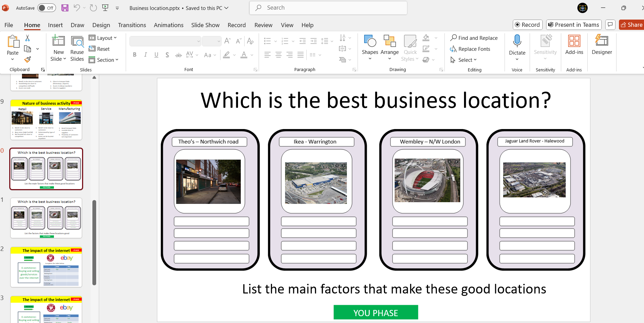Click Decrease Font Size icon
Viewport: 644px width, 323px height.
[239, 41]
